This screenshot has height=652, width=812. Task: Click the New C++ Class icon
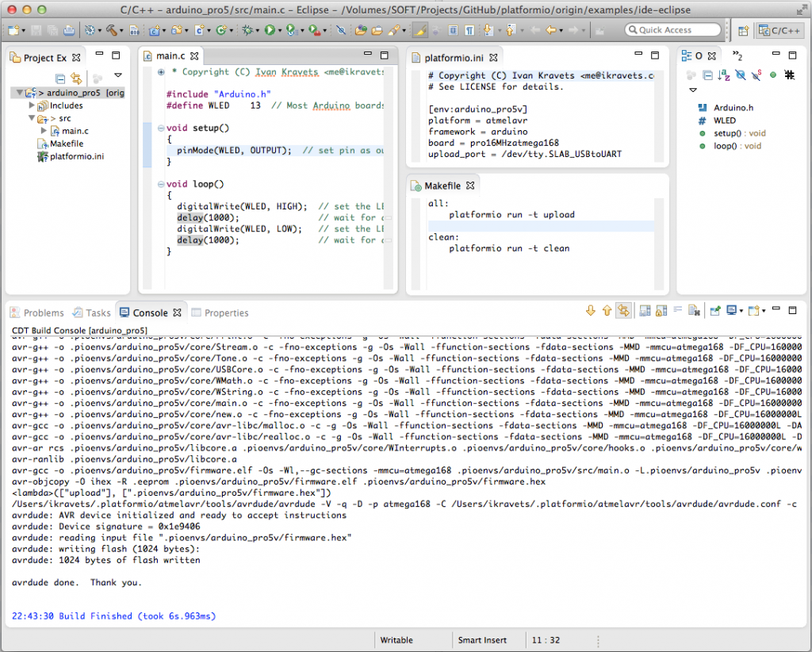point(221,31)
